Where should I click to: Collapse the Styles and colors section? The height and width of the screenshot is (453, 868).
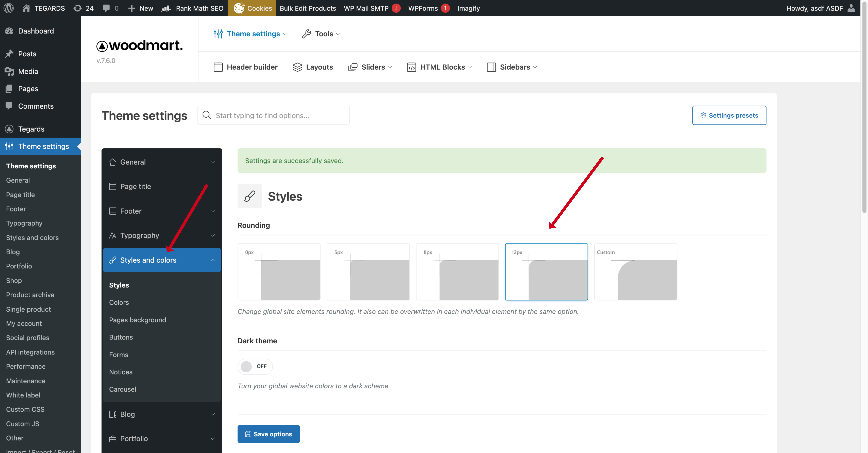pyautogui.click(x=162, y=260)
